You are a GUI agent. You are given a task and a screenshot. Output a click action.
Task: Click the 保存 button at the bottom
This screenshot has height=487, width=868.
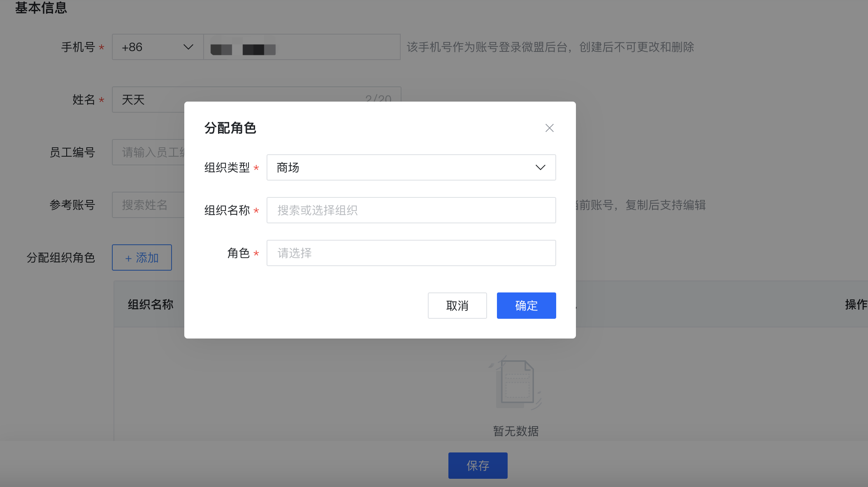point(478,466)
